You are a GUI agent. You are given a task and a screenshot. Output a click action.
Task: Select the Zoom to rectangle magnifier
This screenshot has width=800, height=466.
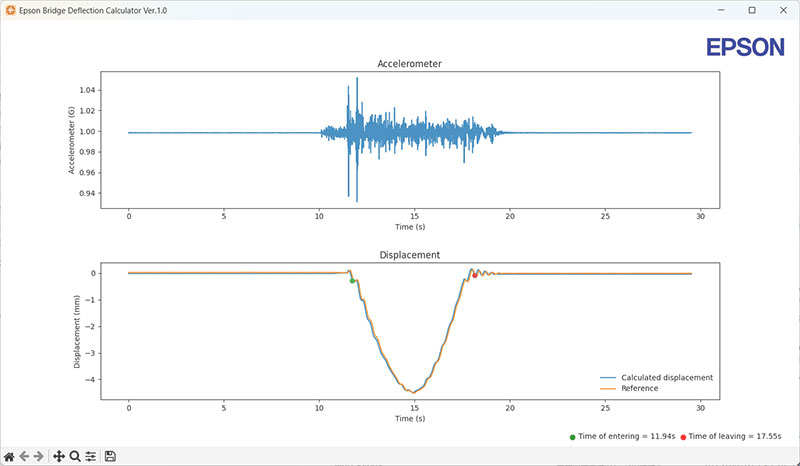75,456
